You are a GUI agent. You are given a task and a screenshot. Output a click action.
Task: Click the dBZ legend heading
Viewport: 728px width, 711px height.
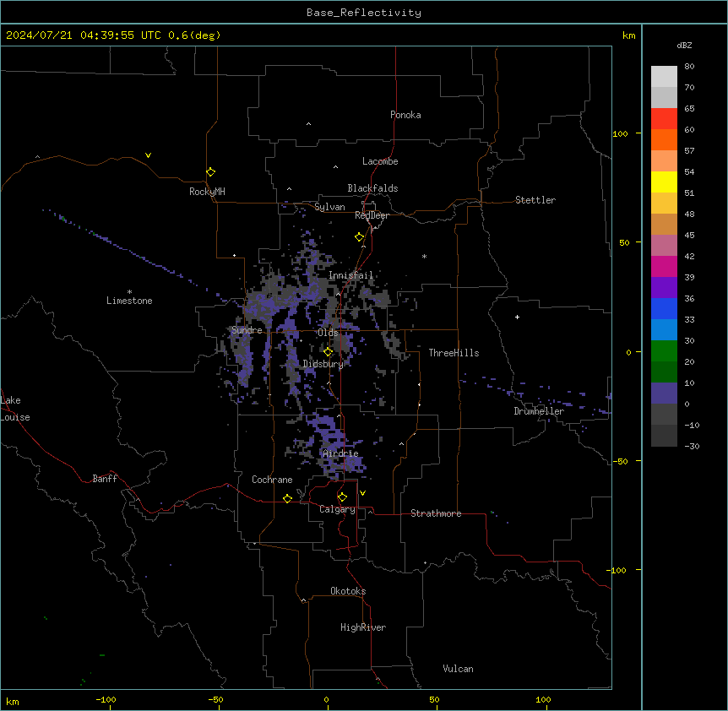684,46
